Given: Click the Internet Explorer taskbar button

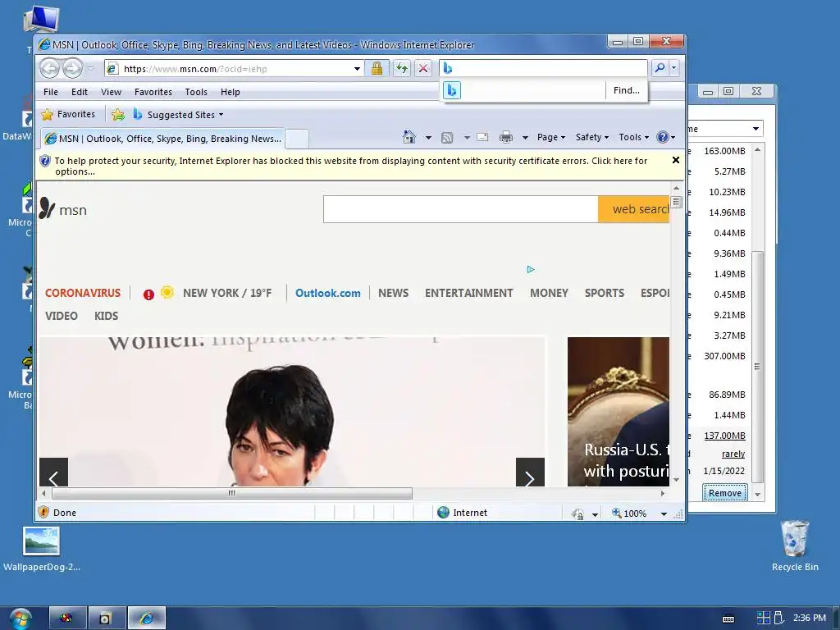Looking at the screenshot, I should coord(147,619).
